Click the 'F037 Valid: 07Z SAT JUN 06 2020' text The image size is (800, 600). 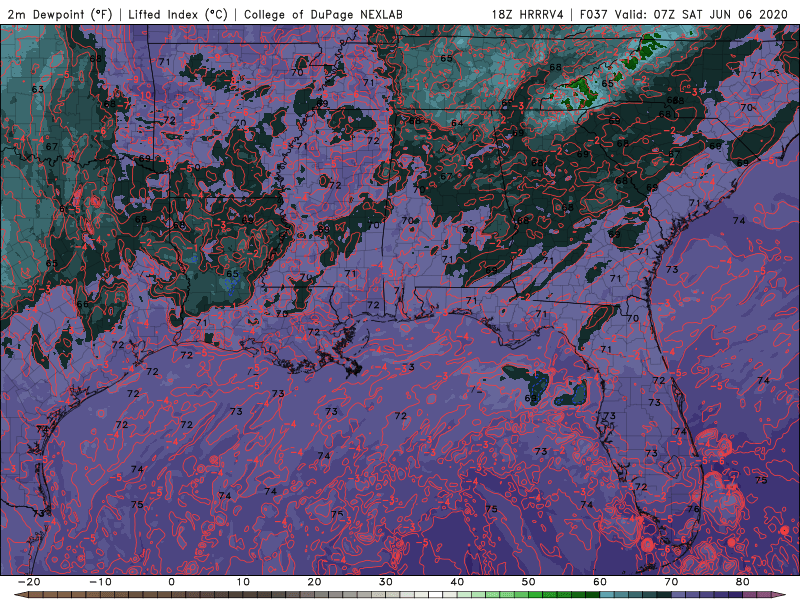coord(684,14)
